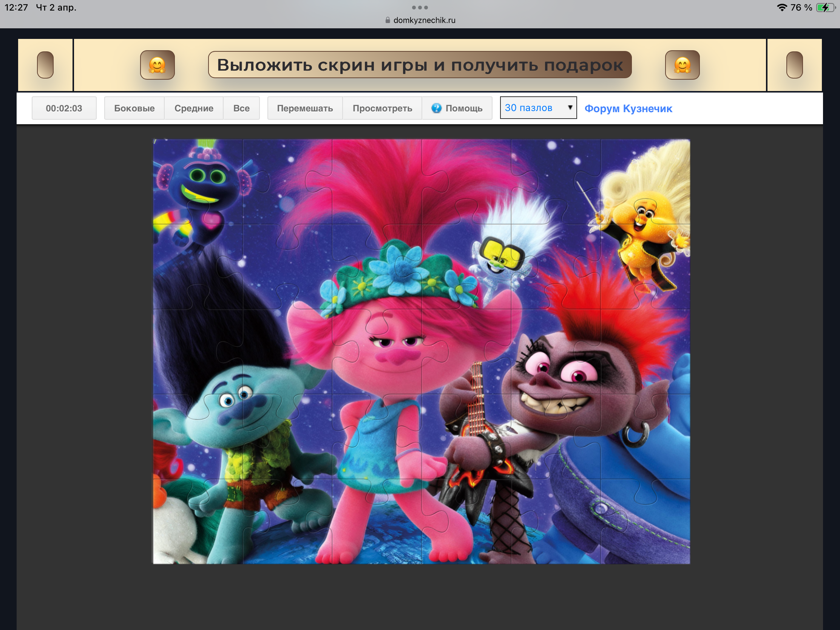Preview the picture with Просмотреть
Screen dimensions: 840x630
[x=382, y=108]
